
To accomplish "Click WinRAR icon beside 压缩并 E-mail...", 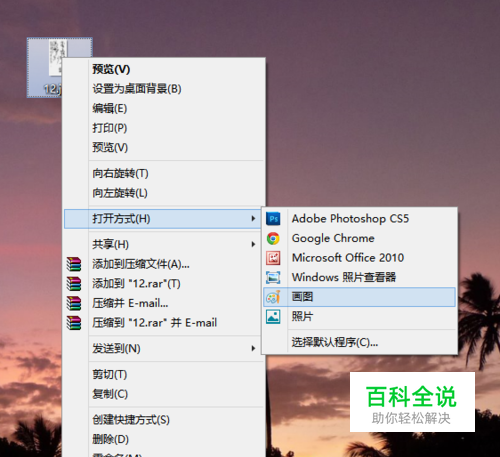I will coord(74,303).
